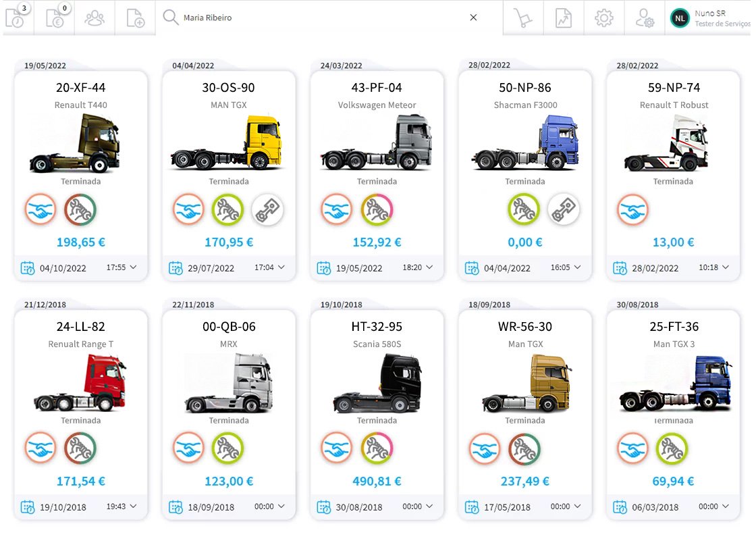Click handshake icon on 20-XF-44 card
The width and height of the screenshot is (756, 547).
40,210
